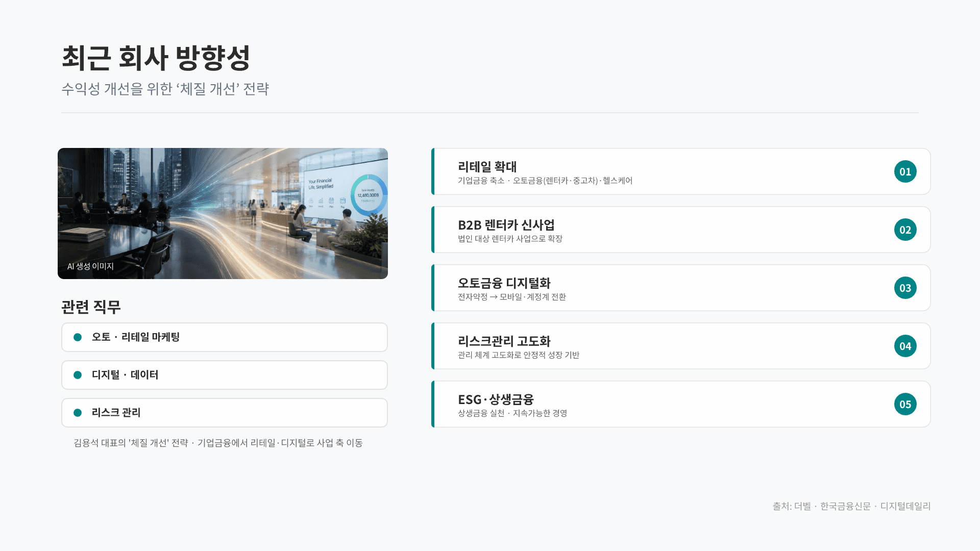Click the text '법인 대상 렌터카 사업으로 확장'
Viewport: 980px width, 551px height.
[x=510, y=239]
